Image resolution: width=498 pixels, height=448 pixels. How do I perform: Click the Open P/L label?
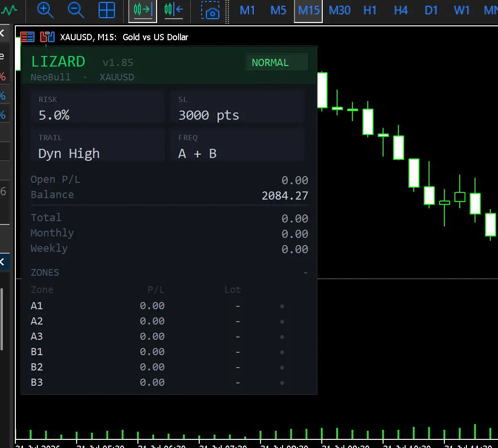(55, 179)
